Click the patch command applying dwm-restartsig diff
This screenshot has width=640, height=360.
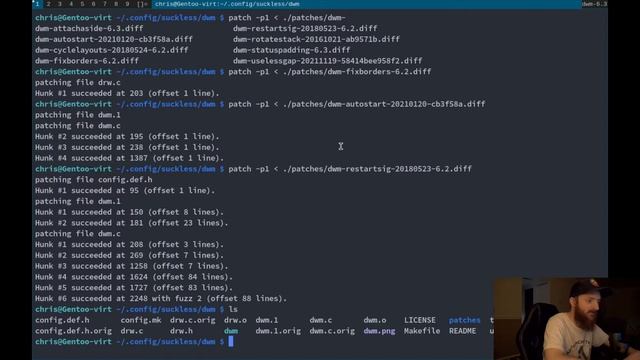pos(350,169)
